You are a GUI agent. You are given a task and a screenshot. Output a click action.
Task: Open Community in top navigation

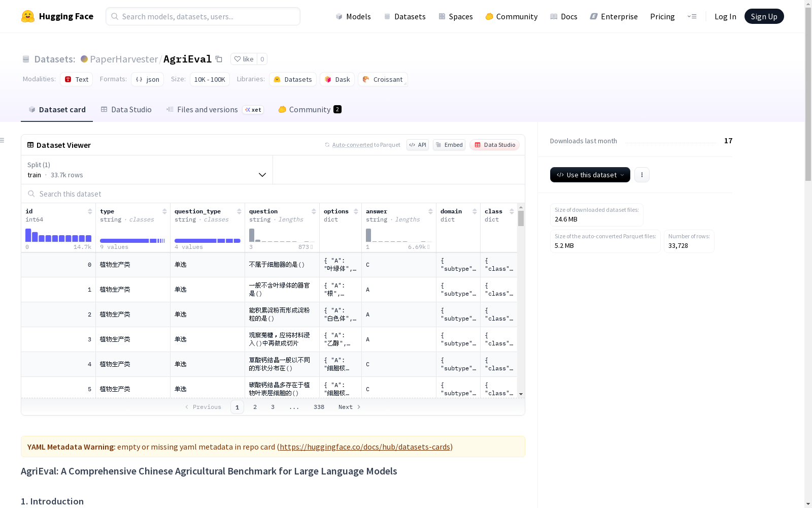click(x=512, y=16)
